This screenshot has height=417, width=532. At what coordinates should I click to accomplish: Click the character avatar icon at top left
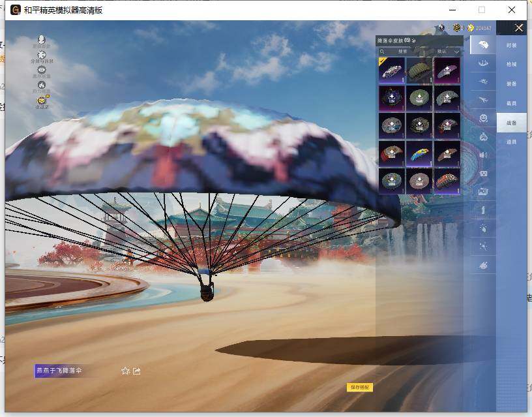click(x=42, y=40)
